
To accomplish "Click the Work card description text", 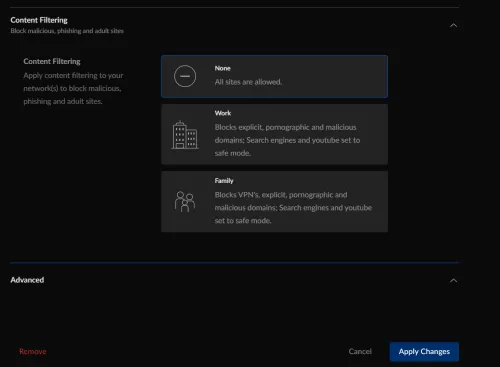I will point(287,140).
